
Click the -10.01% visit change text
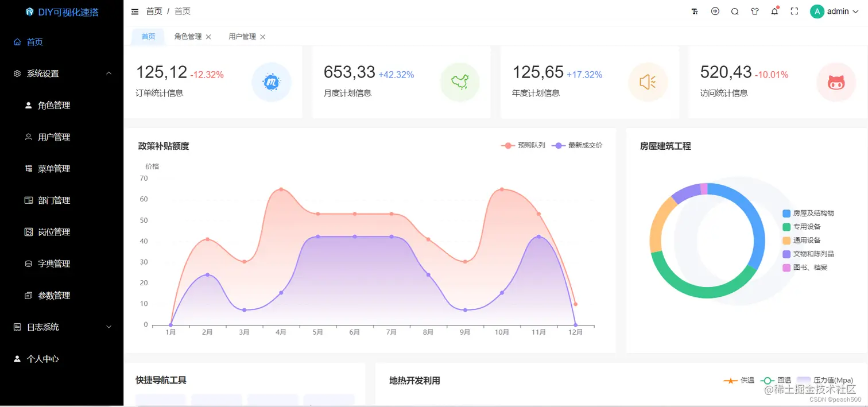tap(772, 75)
